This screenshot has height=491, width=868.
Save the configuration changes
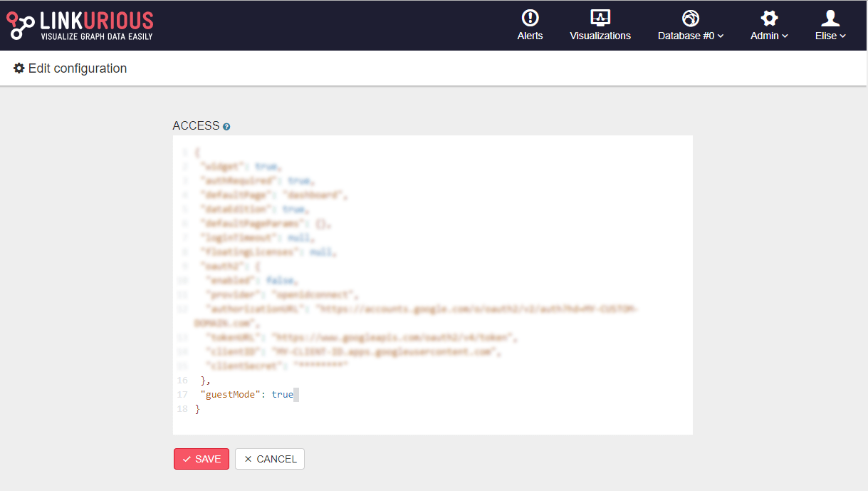tap(202, 459)
